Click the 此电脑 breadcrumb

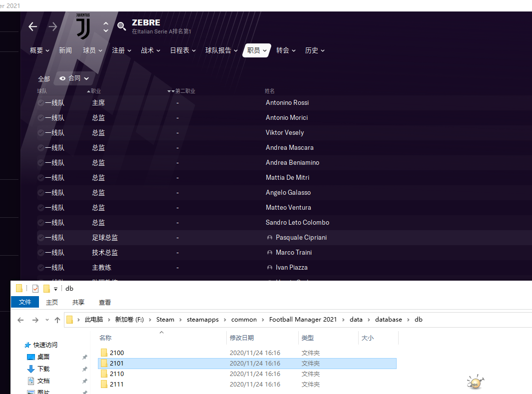click(x=93, y=320)
